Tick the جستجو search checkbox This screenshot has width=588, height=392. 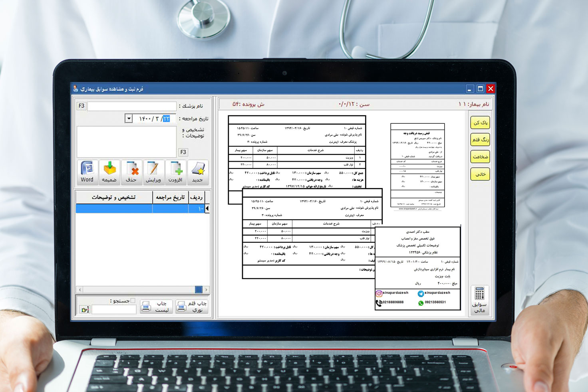tap(133, 301)
